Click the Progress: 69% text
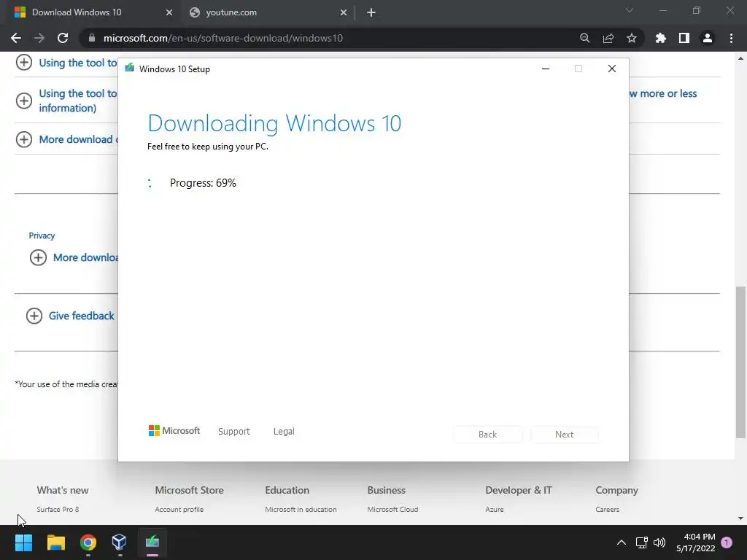Viewport: 747px width, 560px height. pos(203,183)
